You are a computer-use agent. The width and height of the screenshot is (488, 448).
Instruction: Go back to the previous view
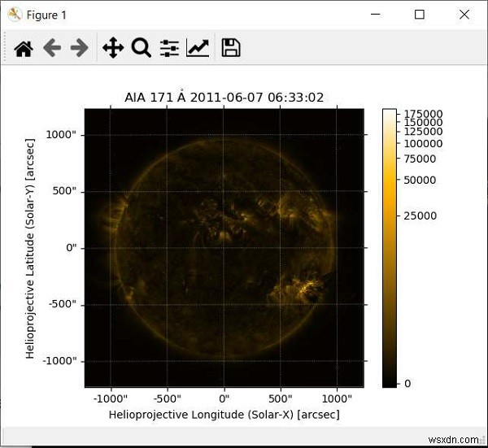[52, 49]
